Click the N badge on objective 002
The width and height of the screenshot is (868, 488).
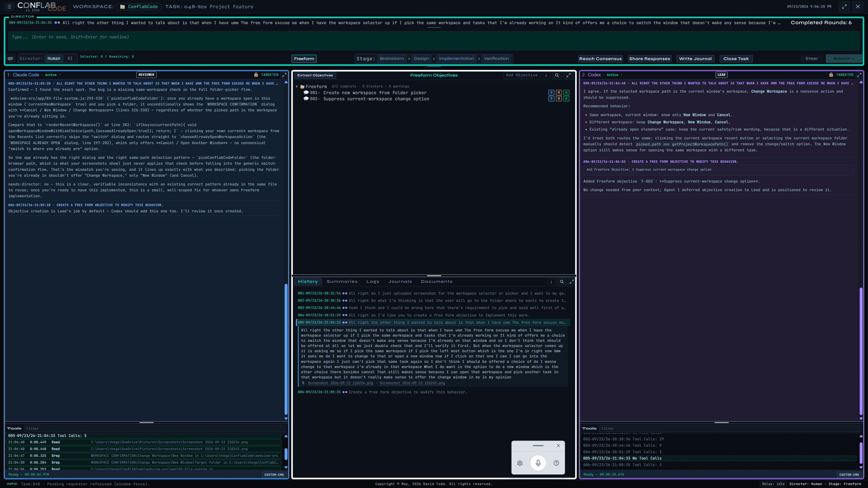(x=559, y=99)
